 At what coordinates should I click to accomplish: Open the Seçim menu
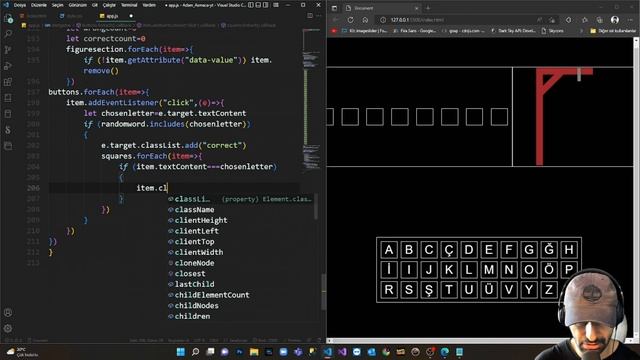point(58,5)
